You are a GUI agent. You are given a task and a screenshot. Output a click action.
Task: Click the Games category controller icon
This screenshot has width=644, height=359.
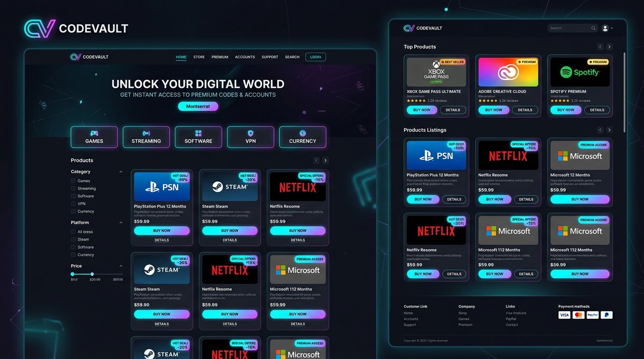click(x=94, y=133)
